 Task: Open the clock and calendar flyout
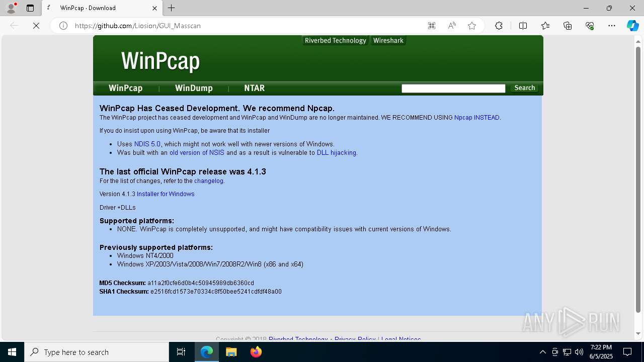click(601, 352)
